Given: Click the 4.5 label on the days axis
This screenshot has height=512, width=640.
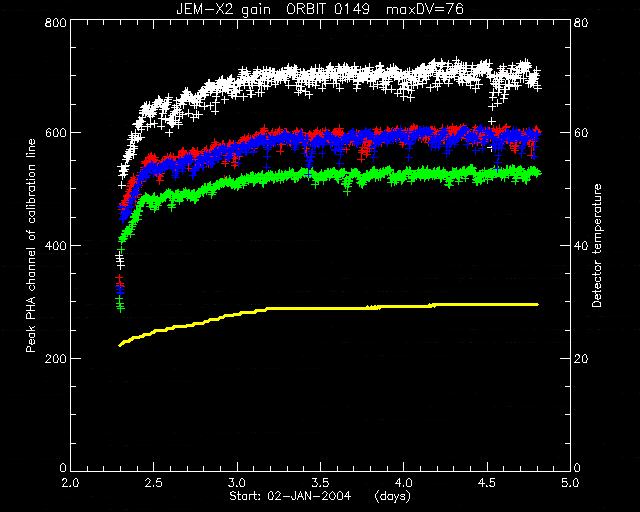Looking at the screenshot, I should tap(487, 483).
